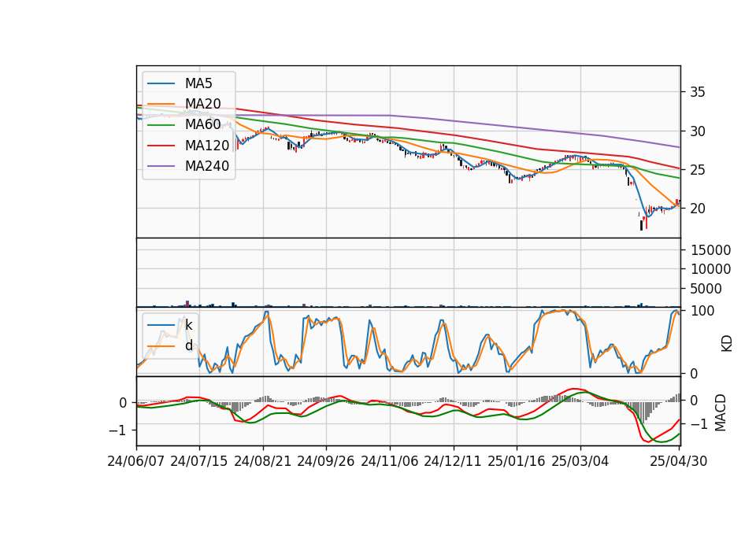The image size is (756, 543).
Task: Click the 25/03/04 date axis label
Action: 580,461
